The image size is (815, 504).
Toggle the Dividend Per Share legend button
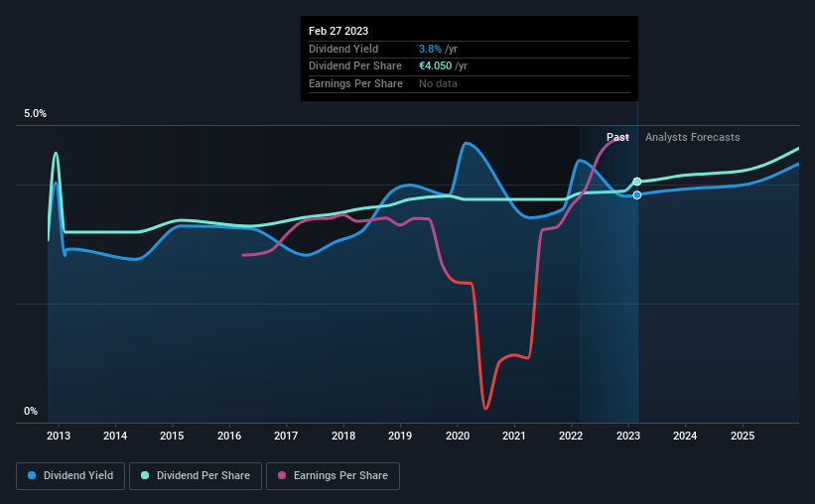[196, 476]
